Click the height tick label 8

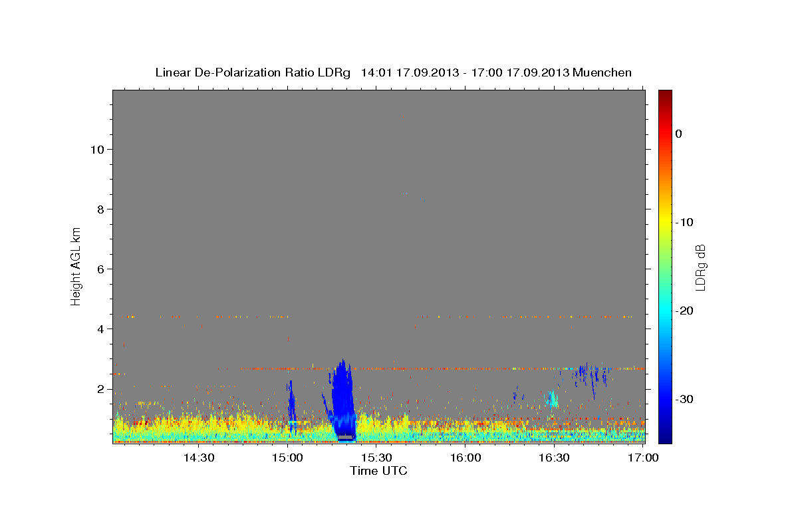pyautogui.click(x=101, y=209)
